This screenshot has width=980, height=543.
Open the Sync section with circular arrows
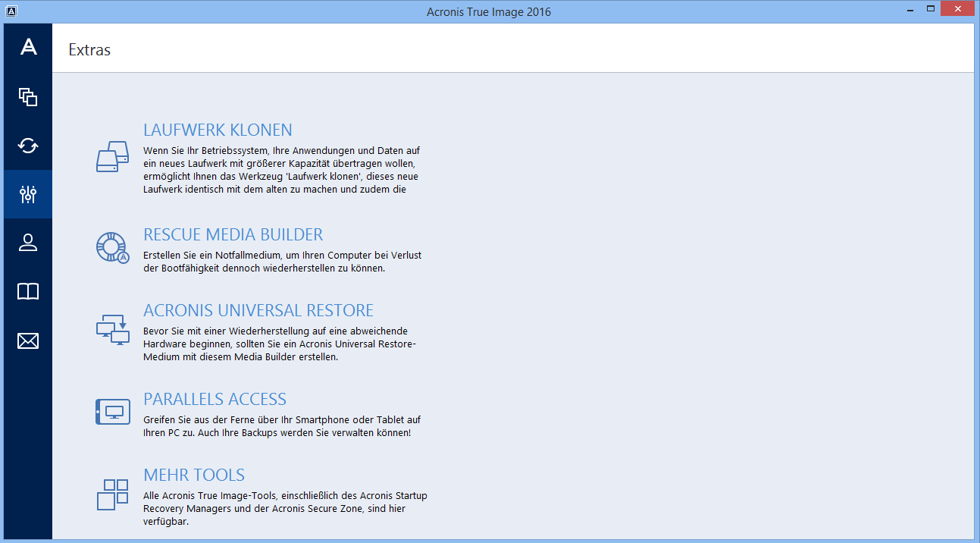(28, 146)
